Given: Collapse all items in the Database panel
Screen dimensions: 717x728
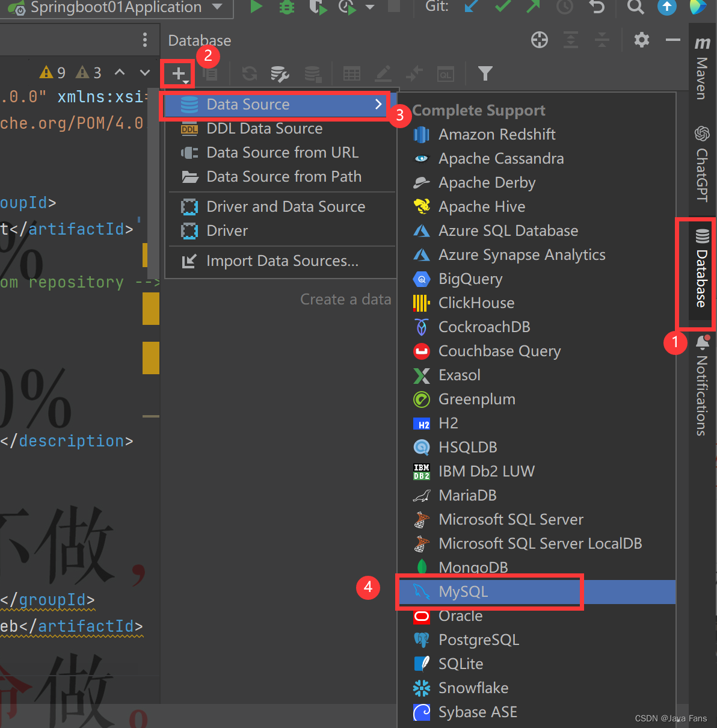Looking at the screenshot, I should [602, 40].
